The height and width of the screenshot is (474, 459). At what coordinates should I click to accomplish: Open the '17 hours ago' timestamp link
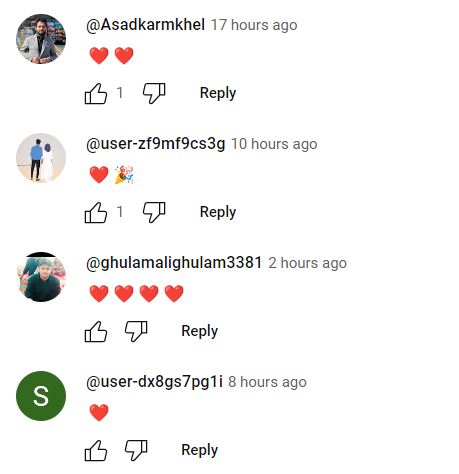[x=254, y=25]
